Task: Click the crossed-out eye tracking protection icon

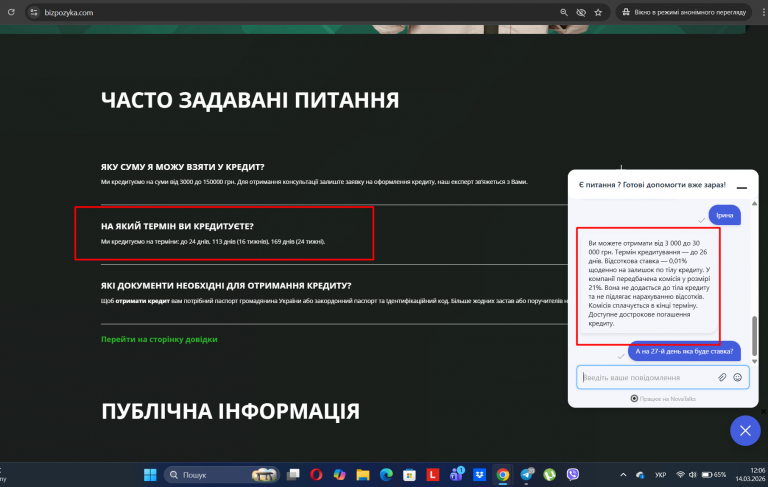Action: pos(581,12)
